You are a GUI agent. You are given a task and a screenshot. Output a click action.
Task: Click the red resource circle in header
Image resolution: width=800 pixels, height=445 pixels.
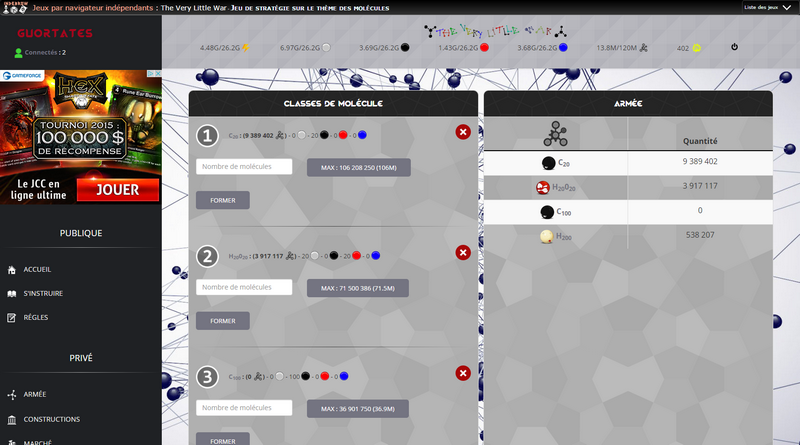(484, 47)
